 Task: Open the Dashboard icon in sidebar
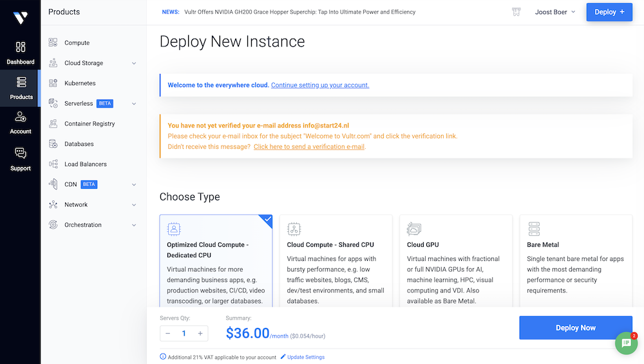point(21,47)
